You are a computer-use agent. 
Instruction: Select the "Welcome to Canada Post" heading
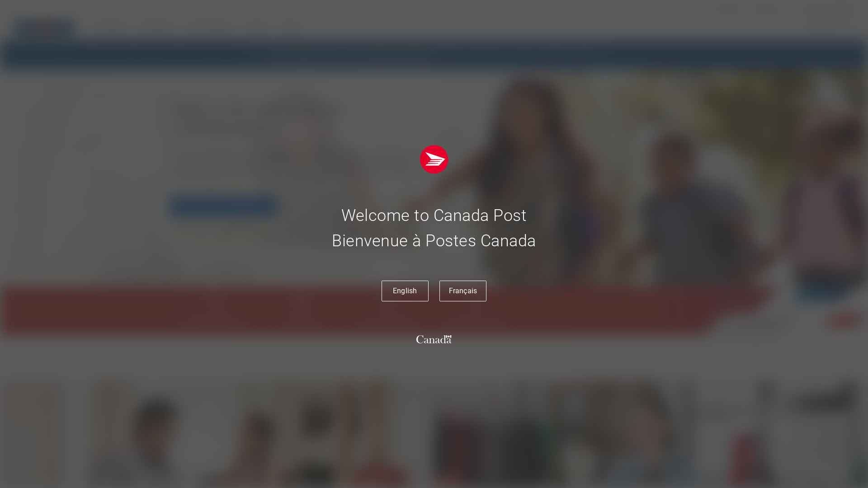coord(434,216)
